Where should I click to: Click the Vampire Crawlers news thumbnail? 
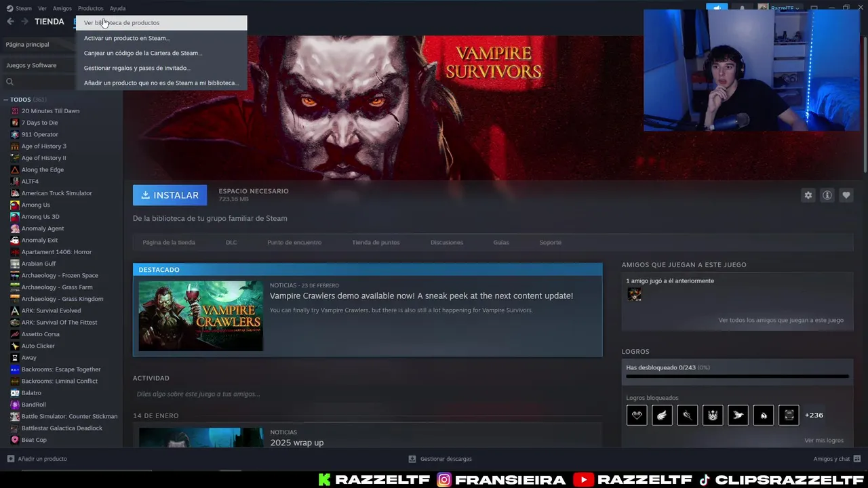click(x=201, y=316)
